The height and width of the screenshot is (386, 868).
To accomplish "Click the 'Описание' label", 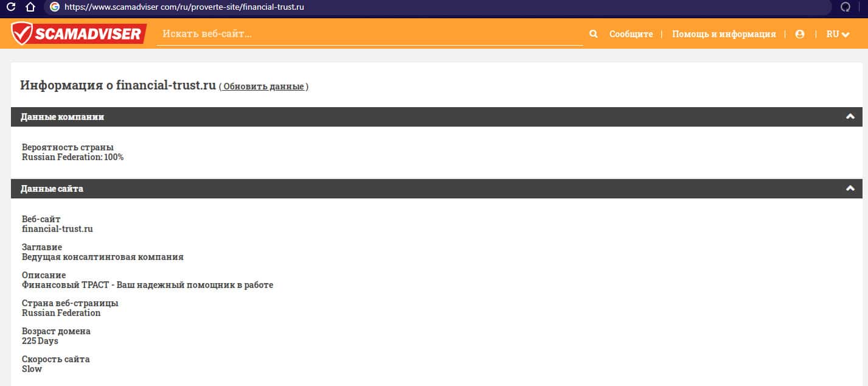I will [44, 275].
